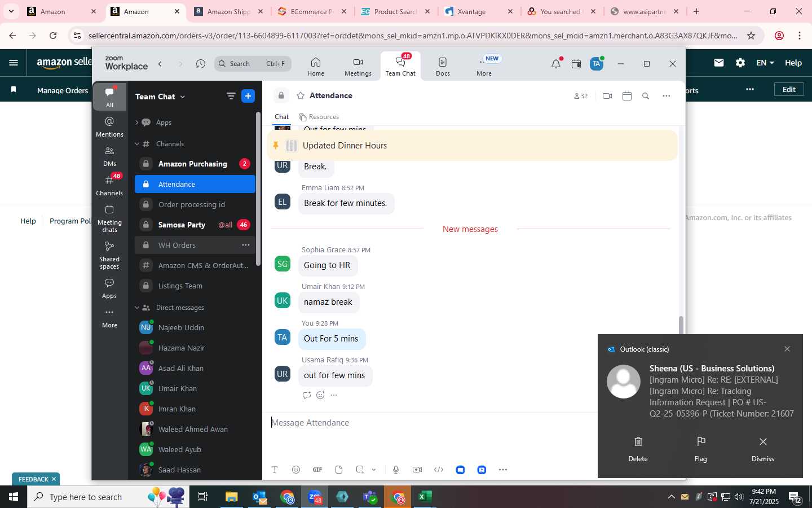Select the Chat tab in Attendance channel

pyautogui.click(x=281, y=117)
